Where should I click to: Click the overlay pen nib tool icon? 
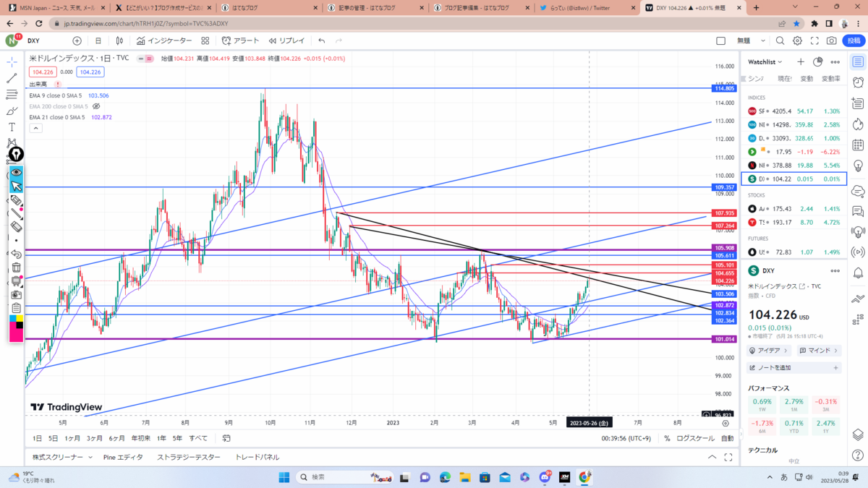(16, 155)
